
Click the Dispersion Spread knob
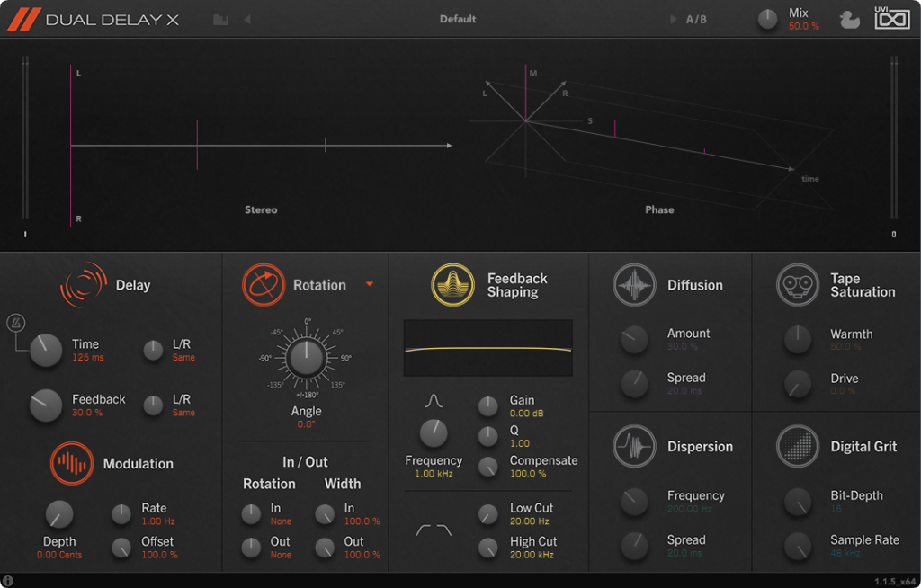[x=634, y=546]
